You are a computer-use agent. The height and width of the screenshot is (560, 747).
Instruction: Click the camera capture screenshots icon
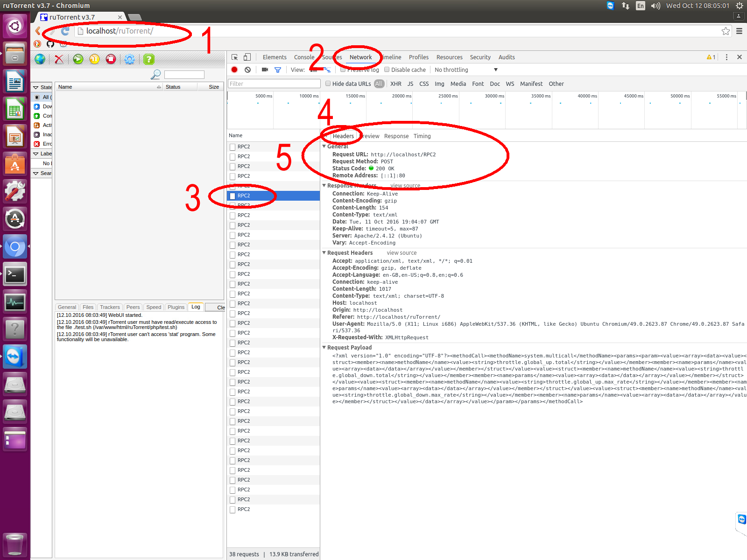click(x=265, y=70)
